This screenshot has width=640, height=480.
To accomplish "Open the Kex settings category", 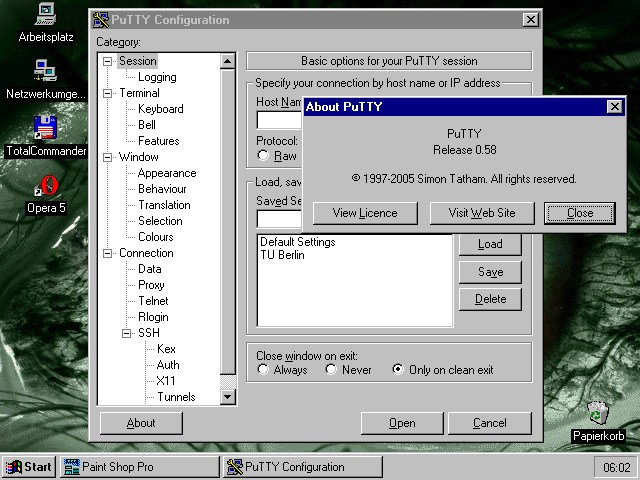I will point(166,349).
